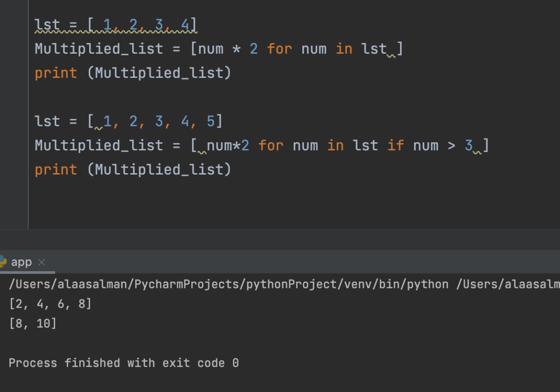Click Multiplied_list in the first assignment line
This screenshot has width=560, height=392.
tap(99, 49)
